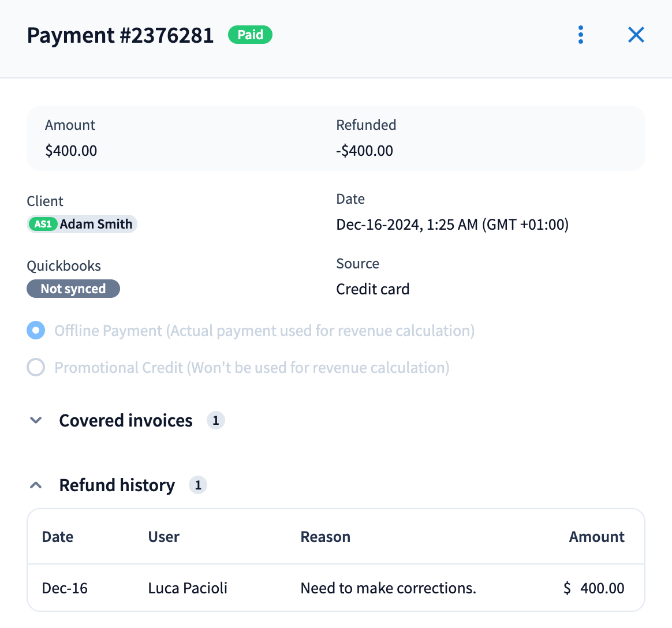This screenshot has width=672, height=628.
Task: Click the User column header
Action: pyautogui.click(x=164, y=537)
